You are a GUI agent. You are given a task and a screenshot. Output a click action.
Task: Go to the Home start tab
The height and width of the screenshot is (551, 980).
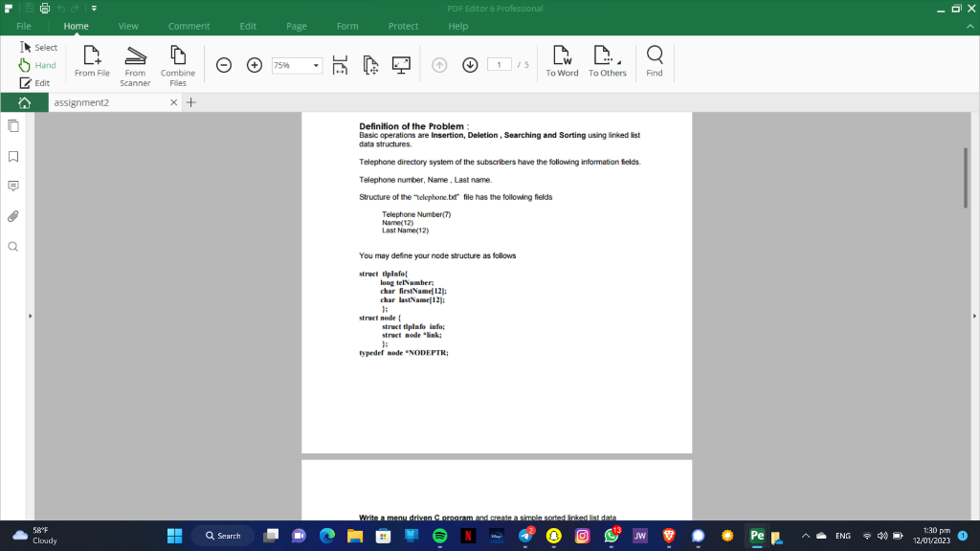(x=24, y=102)
